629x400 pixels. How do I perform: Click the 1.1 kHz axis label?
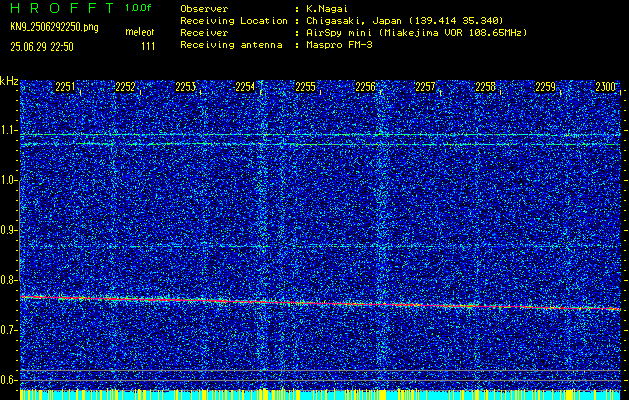[x=8, y=130]
